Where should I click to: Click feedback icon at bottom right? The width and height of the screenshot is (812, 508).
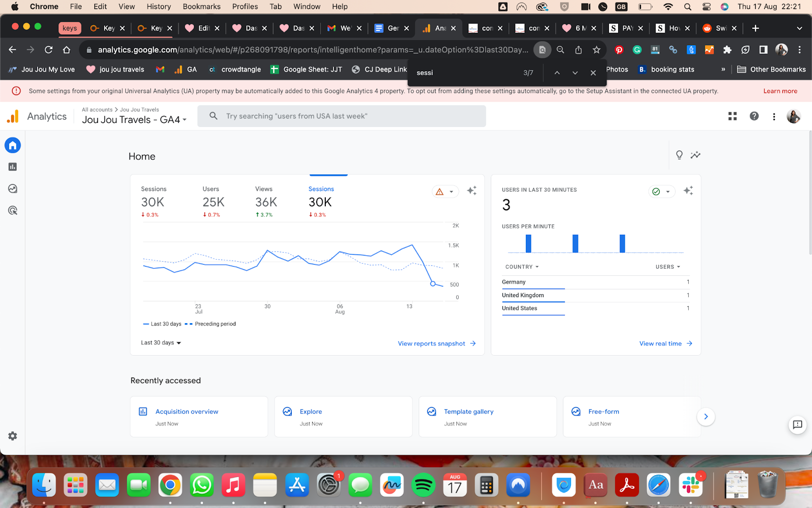point(797,425)
